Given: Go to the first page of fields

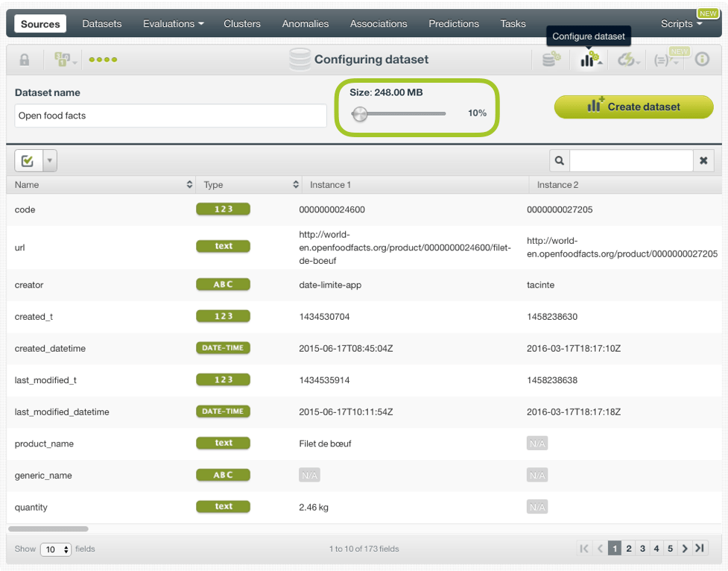Looking at the screenshot, I should (584, 549).
